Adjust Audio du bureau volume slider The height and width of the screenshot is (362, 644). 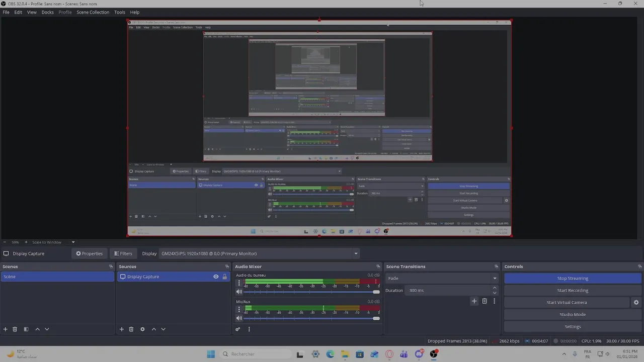pos(311,292)
